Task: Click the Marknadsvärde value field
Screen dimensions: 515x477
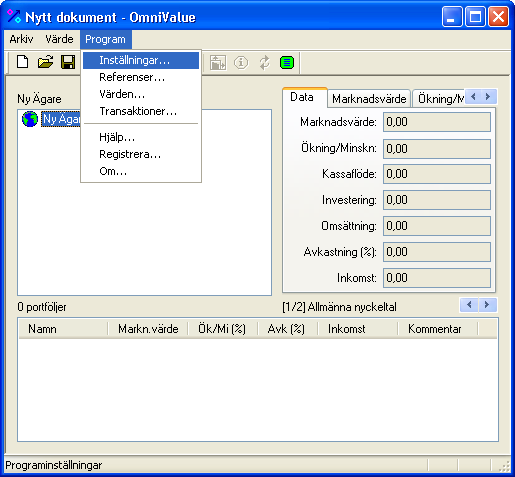Action: (x=437, y=122)
